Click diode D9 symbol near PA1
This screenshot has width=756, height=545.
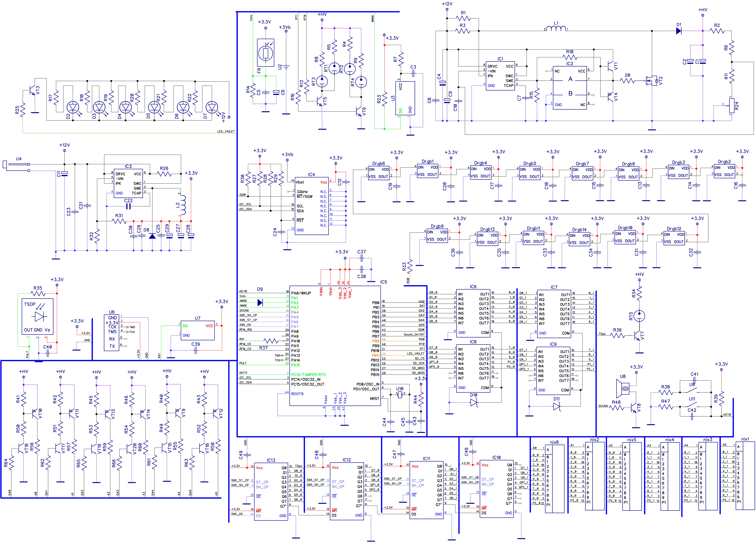tap(260, 303)
